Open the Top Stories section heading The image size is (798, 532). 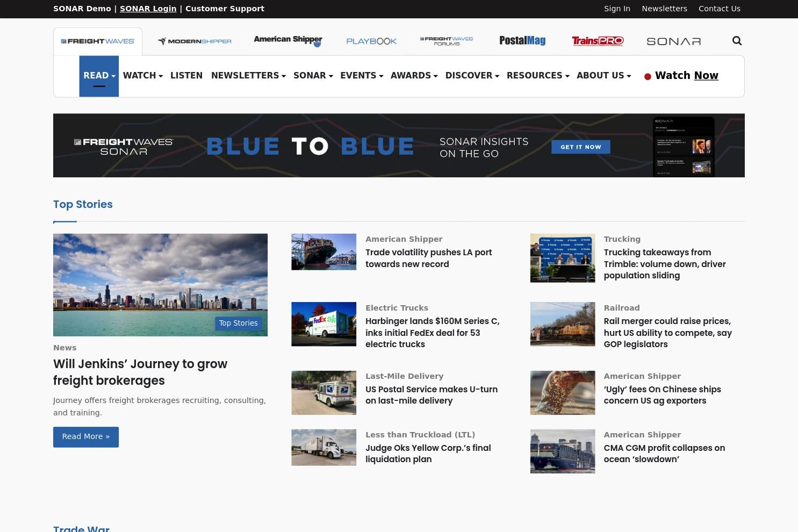coord(83,205)
